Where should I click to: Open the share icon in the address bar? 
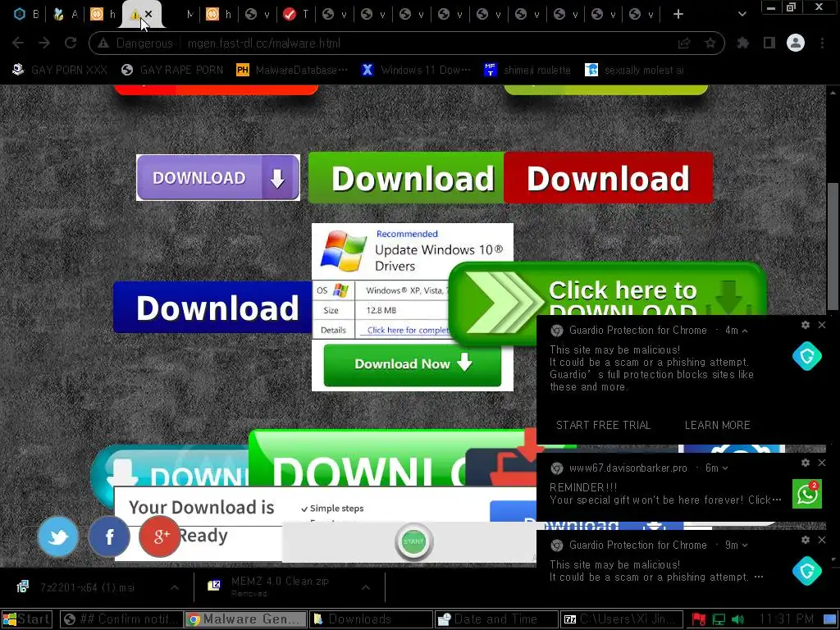pos(684,43)
